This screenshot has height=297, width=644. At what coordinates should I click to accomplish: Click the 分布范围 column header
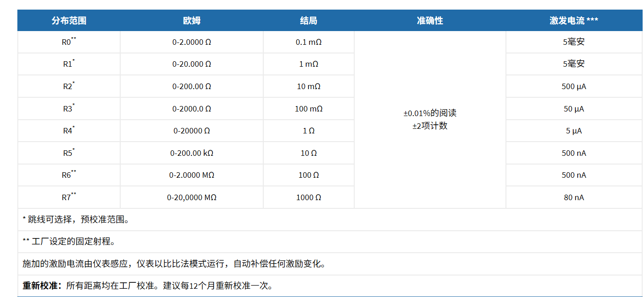(x=69, y=21)
